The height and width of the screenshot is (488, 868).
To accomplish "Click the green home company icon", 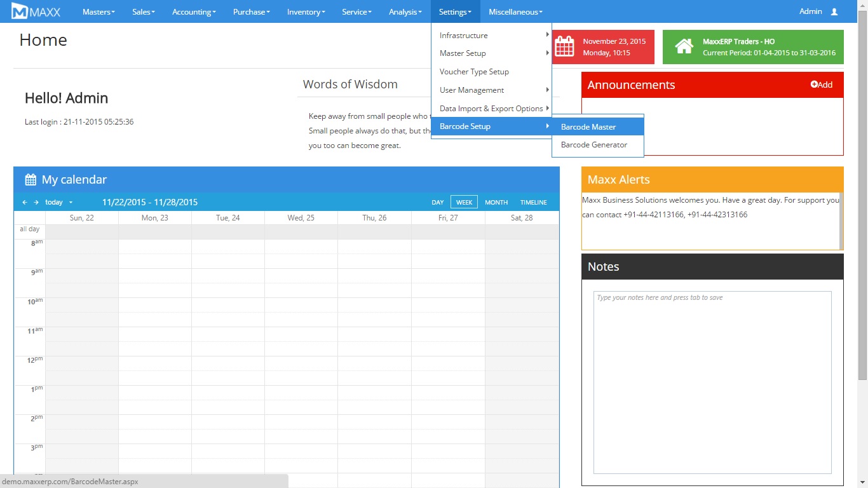I will [x=684, y=47].
